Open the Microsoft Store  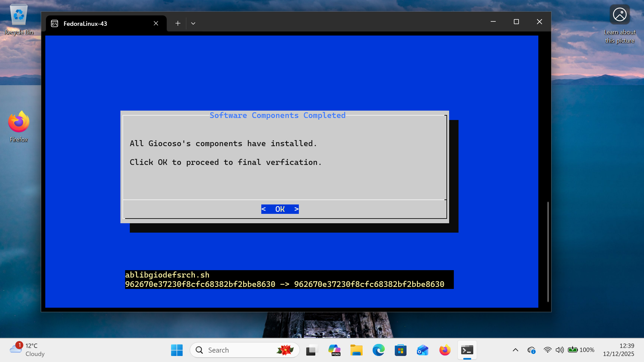tap(400, 350)
